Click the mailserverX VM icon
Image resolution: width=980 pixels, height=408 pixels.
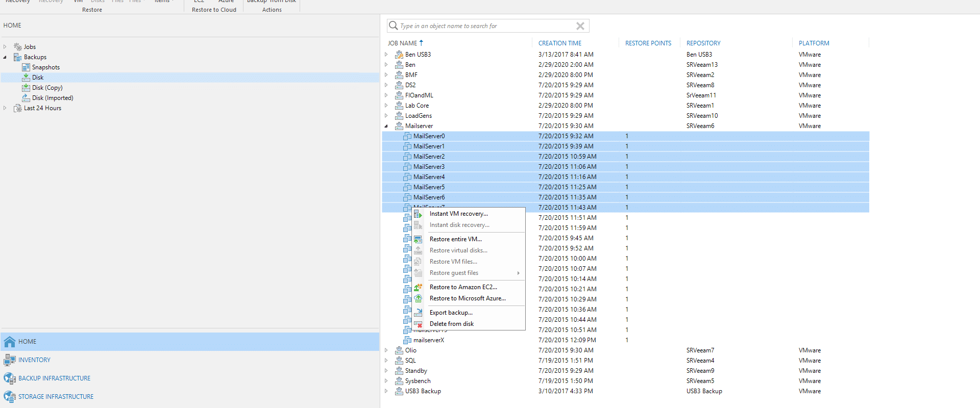[407, 340]
